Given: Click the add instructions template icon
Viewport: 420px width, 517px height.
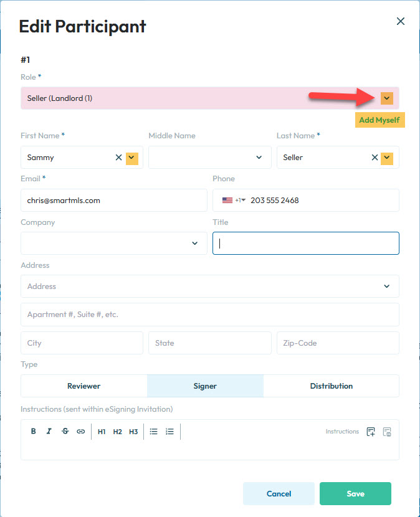Looking at the screenshot, I should tap(371, 432).
